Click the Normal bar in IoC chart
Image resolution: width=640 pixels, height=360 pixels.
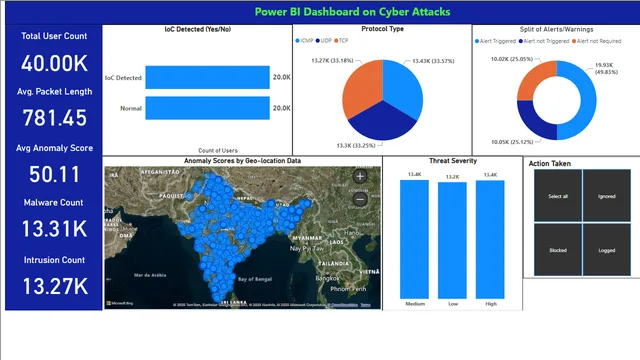coord(207,108)
